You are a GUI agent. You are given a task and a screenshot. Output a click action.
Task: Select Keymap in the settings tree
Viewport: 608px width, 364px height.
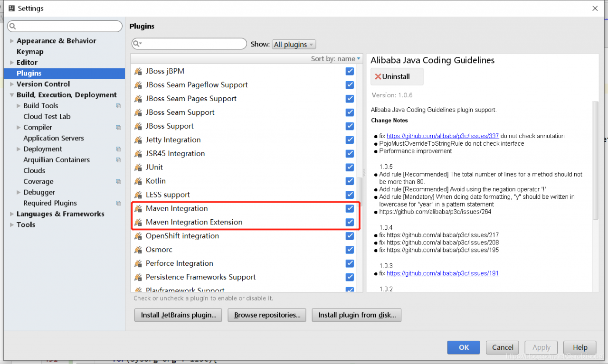pos(30,52)
